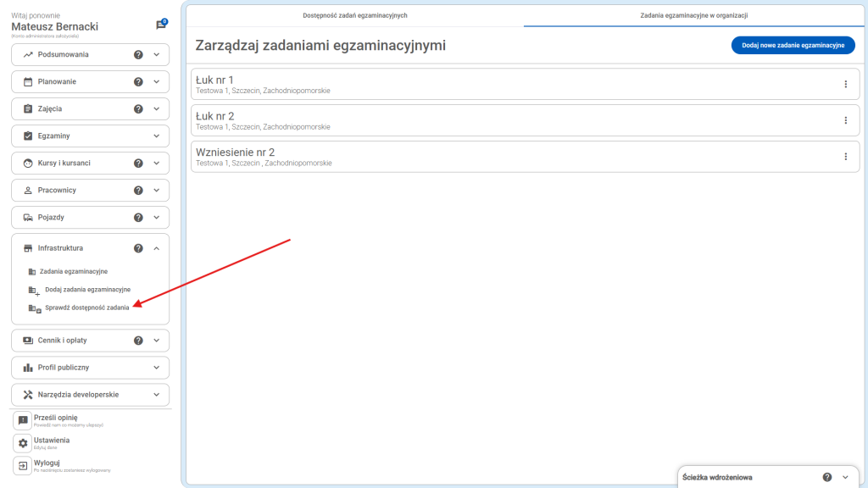Open three-dot menu for Łuk nr 2

tap(845, 120)
